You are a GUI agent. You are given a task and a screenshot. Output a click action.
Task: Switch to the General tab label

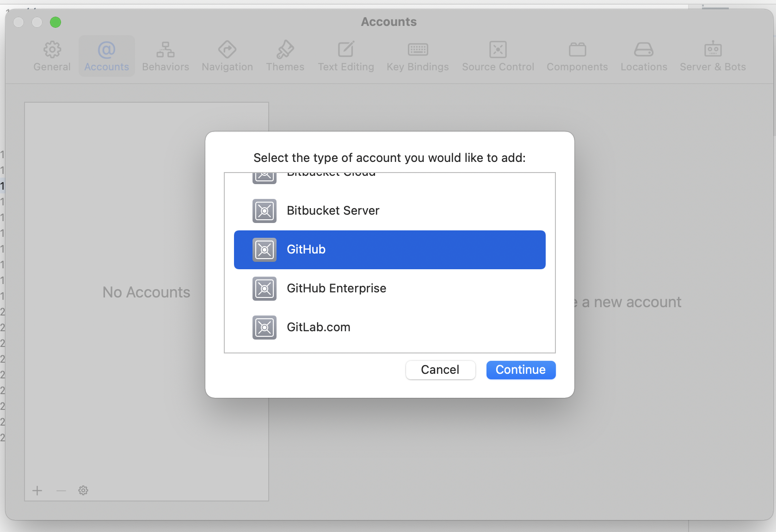52,67
